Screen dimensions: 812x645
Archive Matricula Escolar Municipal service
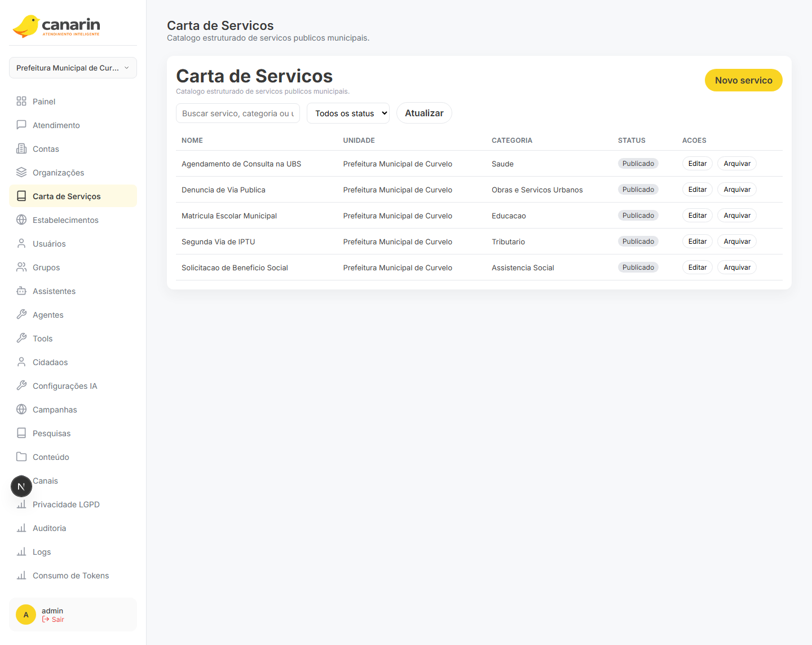pyautogui.click(x=737, y=216)
